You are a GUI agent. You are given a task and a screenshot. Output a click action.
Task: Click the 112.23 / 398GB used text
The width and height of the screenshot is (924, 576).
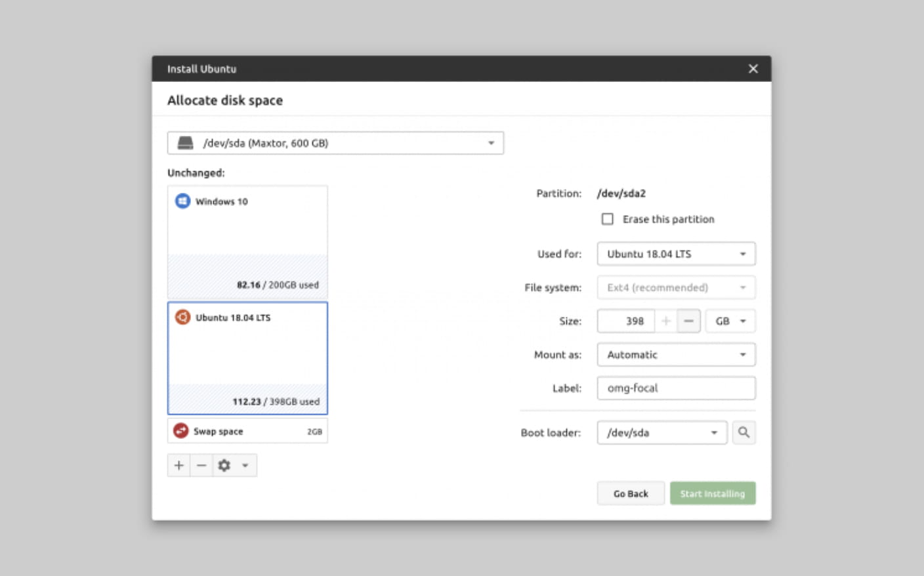click(x=276, y=401)
